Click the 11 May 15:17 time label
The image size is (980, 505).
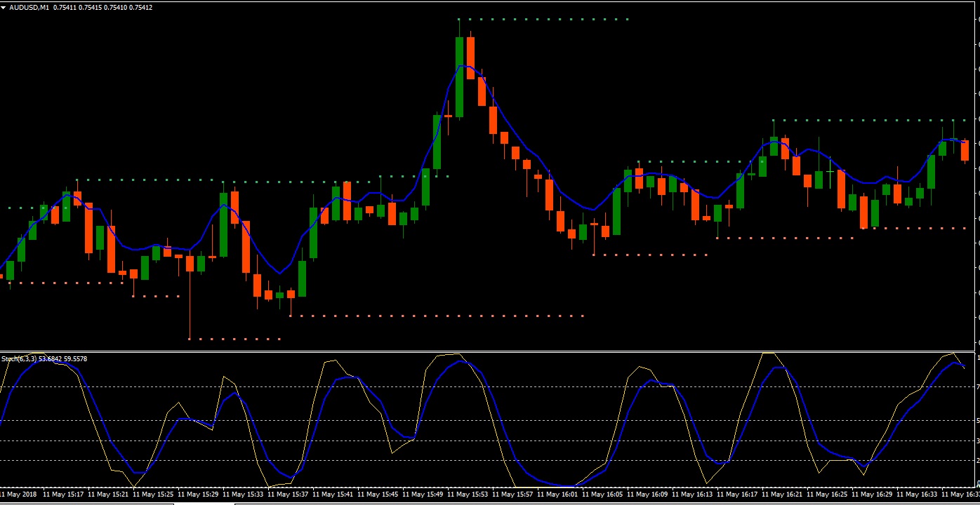pyautogui.click(x=63, y=494)
